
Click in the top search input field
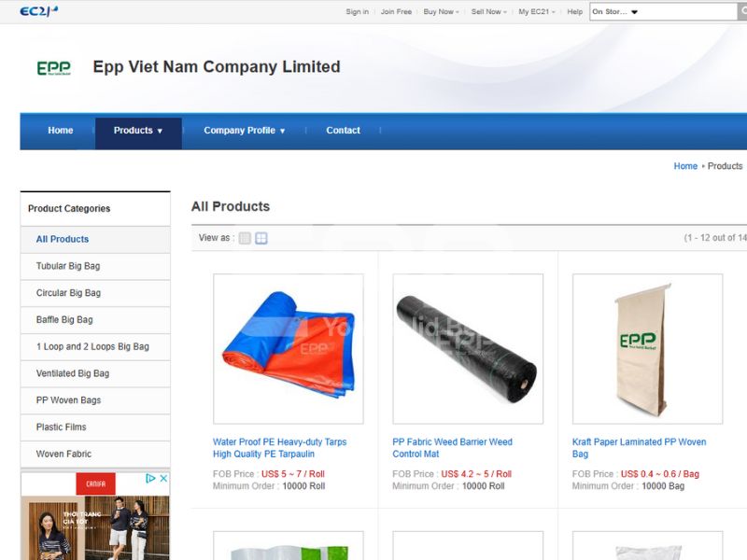pyautogui.click(x=688, y=11)
